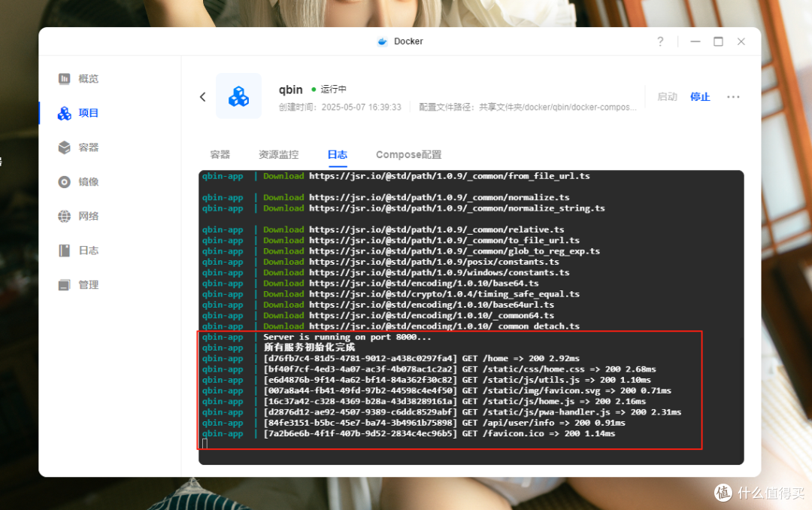The image size is (812, 510).
Task: Select 网络 label in sidebar menu
Action: [x=89, y=216]
